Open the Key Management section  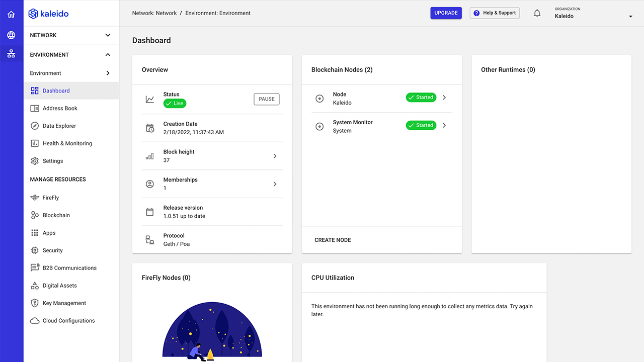coord(65,303)
